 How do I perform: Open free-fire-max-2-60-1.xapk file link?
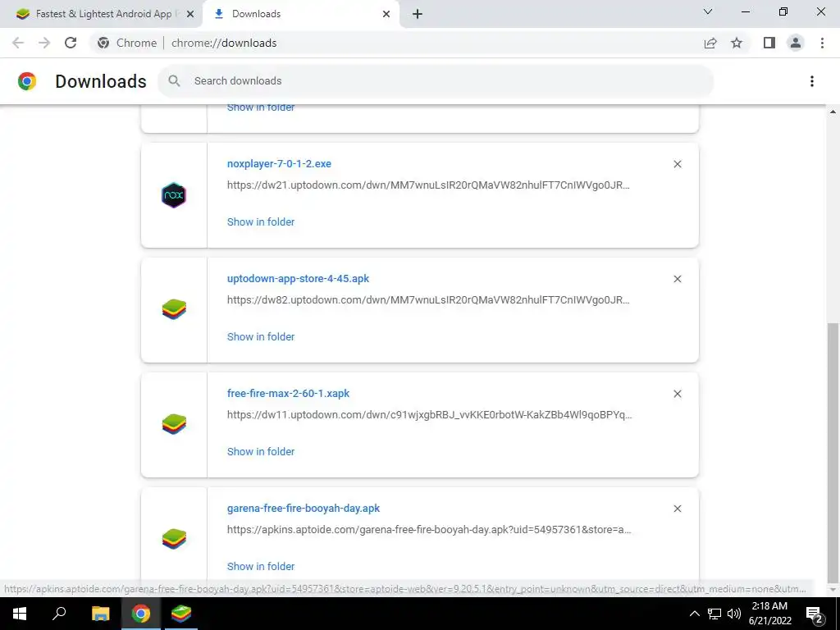(288, 393)
